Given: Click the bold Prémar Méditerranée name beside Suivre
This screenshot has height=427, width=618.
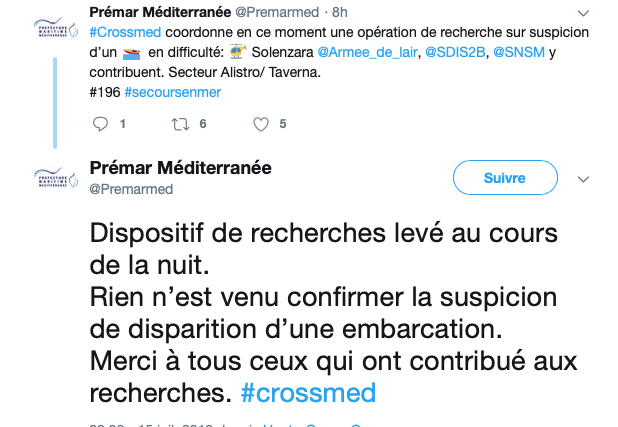Looking at the screenshot, I should [181, 168].
